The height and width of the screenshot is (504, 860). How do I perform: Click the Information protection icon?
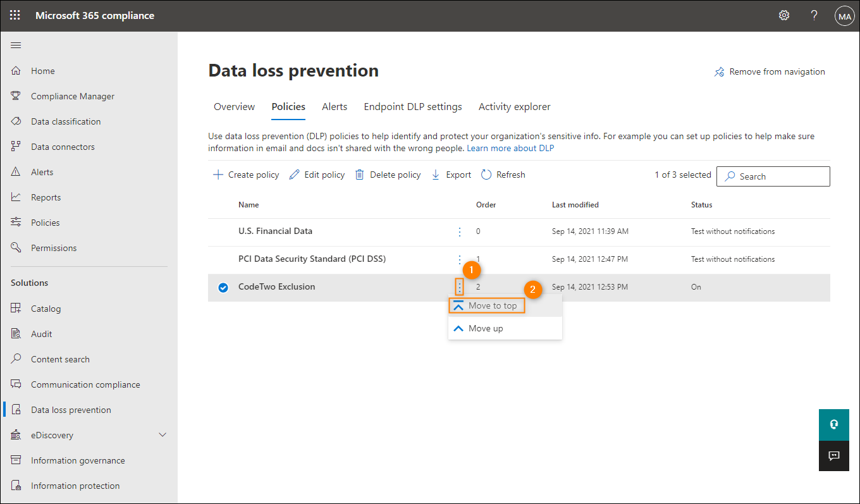(16, 486)
